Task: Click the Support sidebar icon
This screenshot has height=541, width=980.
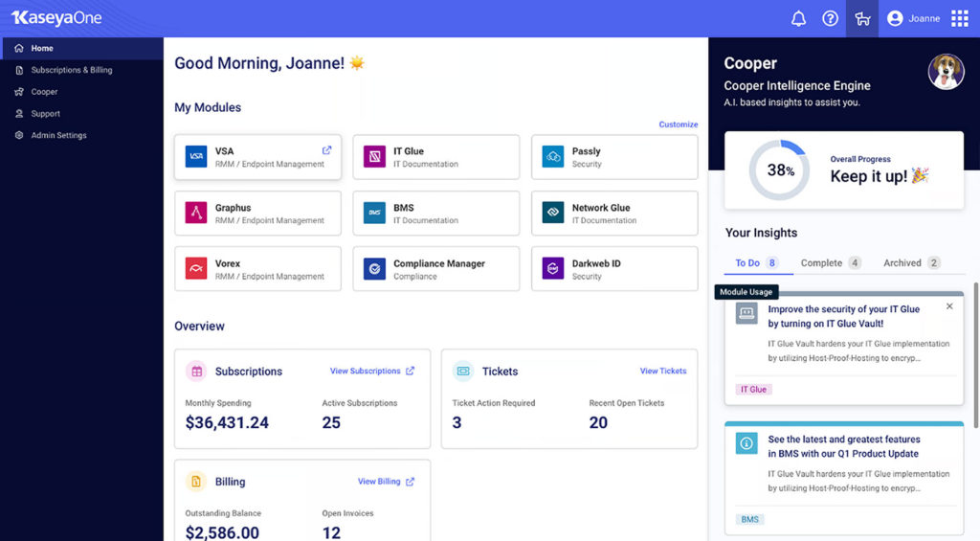Action: [19, 114]
